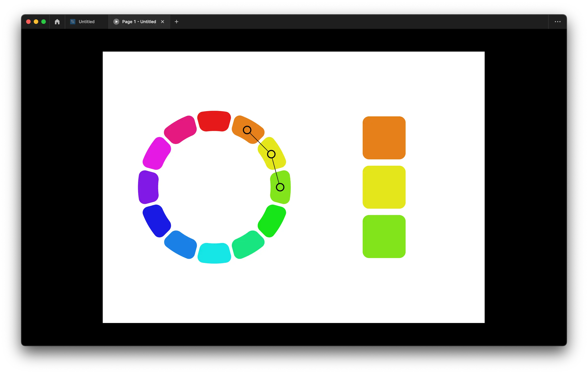
Task: Pick the red segment of color wheel
Action: coord(214,121)
